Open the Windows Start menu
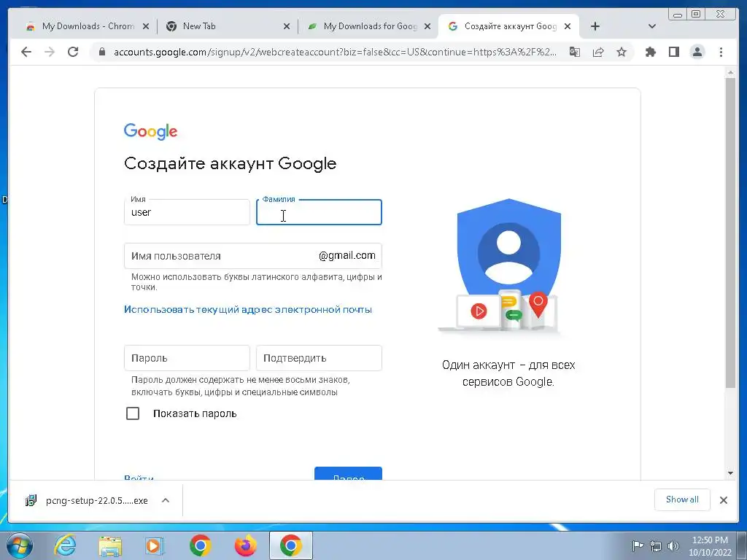 click(x=19, y=545)
